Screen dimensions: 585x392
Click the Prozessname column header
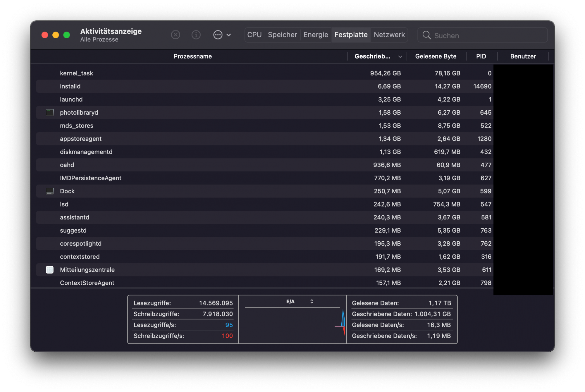point(192,56)
